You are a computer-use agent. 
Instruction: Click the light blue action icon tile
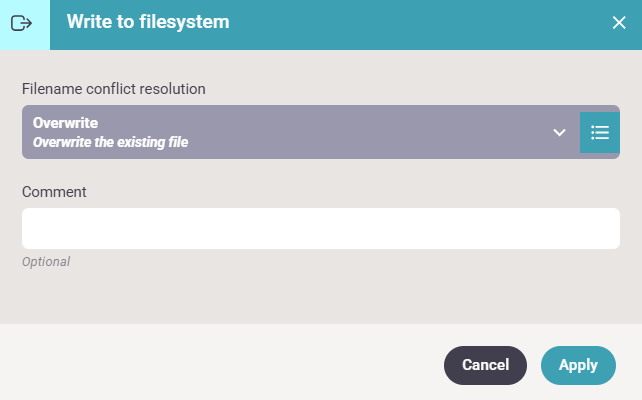25,25
